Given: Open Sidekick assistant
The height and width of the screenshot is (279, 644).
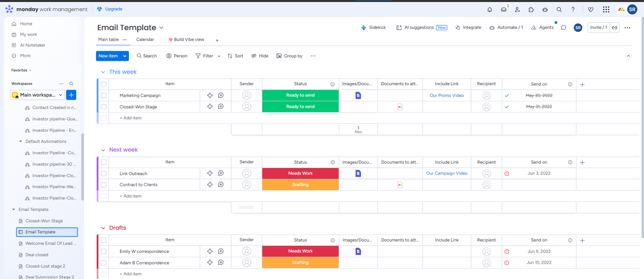Looking at the screenshot, I should 374,27.
